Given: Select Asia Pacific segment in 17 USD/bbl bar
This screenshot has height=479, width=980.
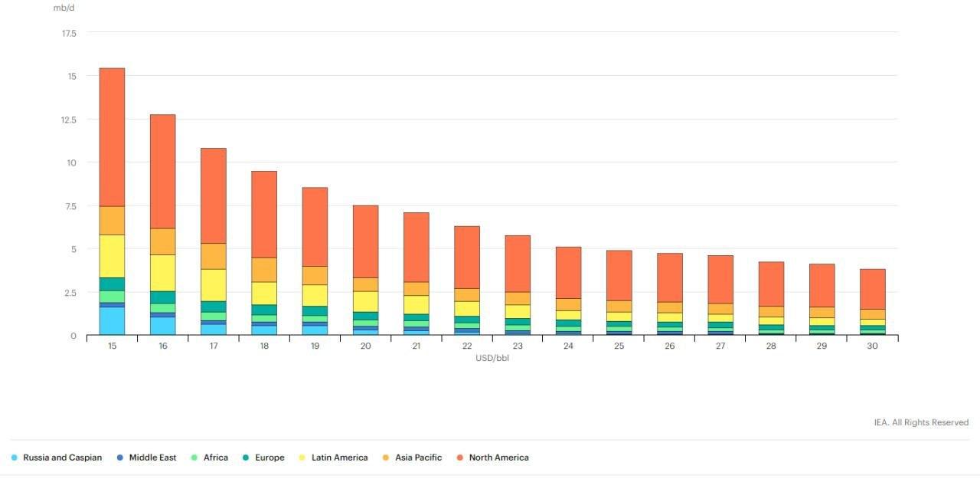Looking at the screenshot, I should pyautogui.click(x=214, y=256).
